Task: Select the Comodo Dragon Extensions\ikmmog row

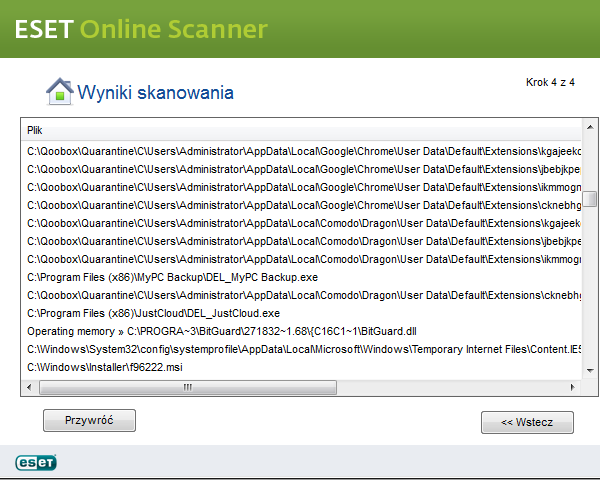Action: [302, 259]
